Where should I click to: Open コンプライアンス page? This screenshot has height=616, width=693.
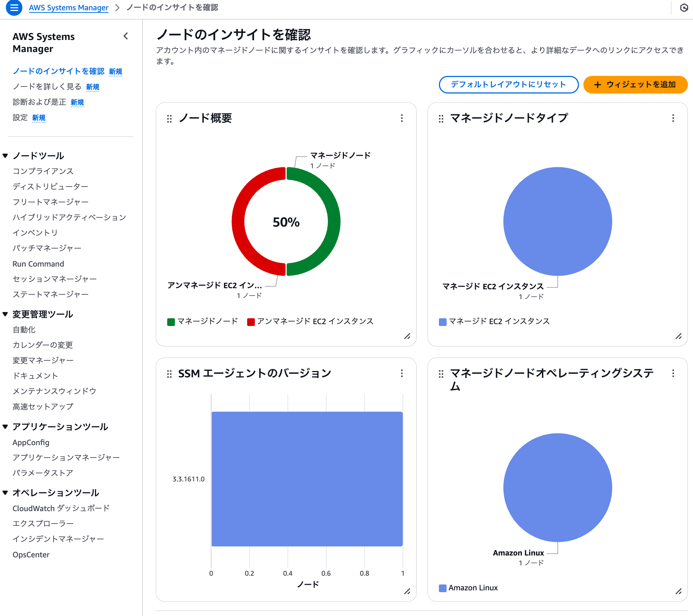(x=43, y=171)
